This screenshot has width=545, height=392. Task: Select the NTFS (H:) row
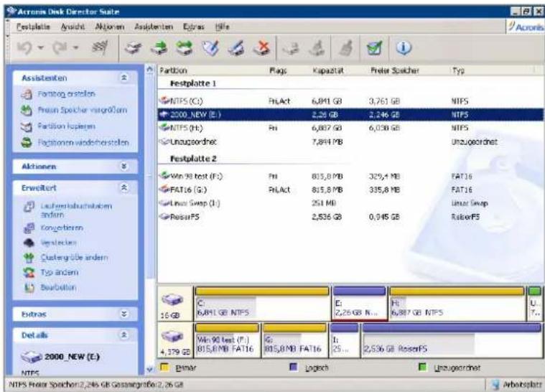350,128
